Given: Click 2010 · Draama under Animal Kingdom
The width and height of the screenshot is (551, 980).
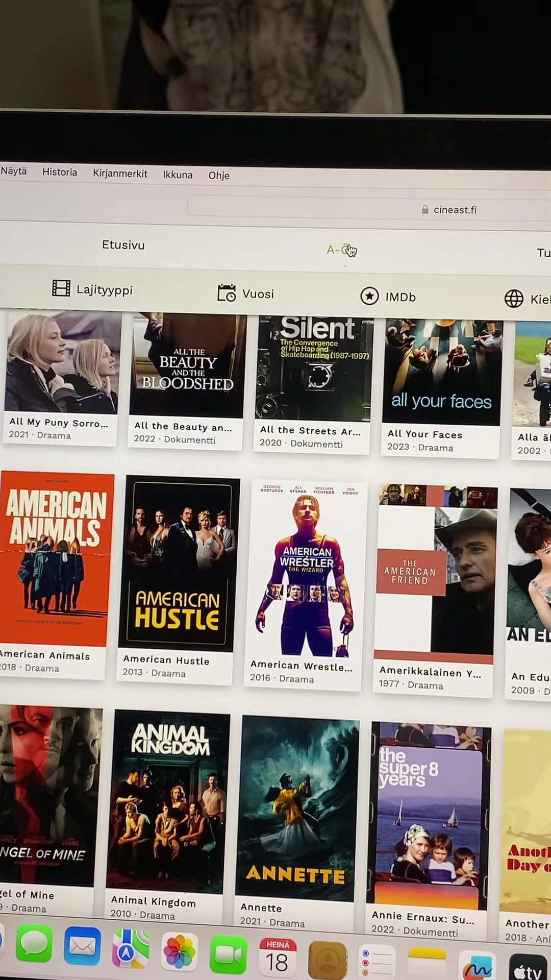Looking at the screenshot, I should tap(142, 915).
